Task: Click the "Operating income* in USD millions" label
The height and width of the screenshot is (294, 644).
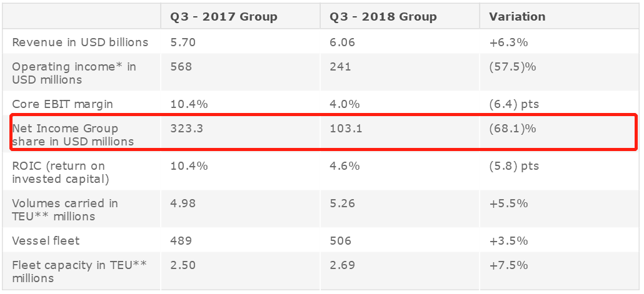Action: pyautogui.click(x=74, y=73)
